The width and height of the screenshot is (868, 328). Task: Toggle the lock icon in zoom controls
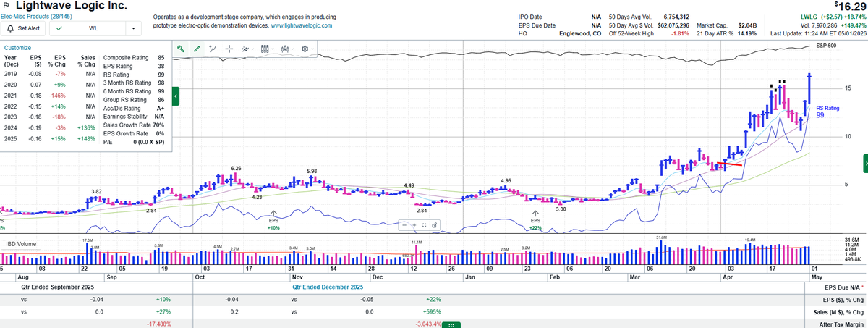tap(434, 225)
